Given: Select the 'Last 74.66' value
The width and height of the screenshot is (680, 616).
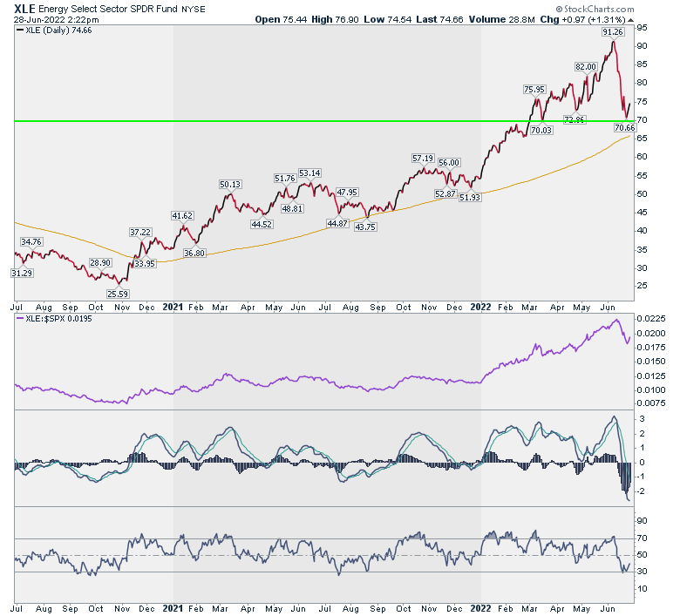Looking at the screenshot, I should point(439,19).
